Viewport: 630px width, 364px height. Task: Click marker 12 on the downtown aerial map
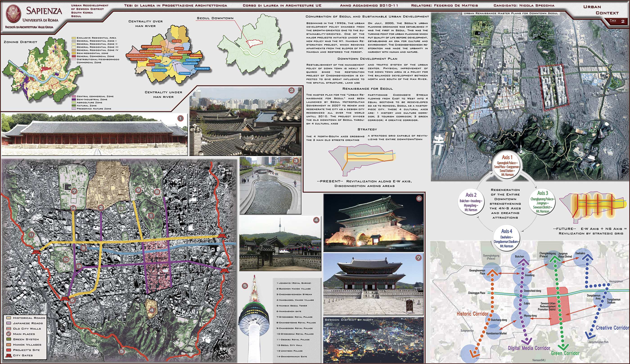[x=79, y=266]
